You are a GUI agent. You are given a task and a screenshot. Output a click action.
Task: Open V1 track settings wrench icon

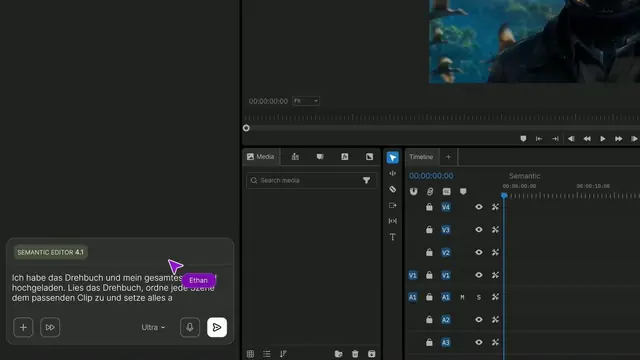coord(495,275)
